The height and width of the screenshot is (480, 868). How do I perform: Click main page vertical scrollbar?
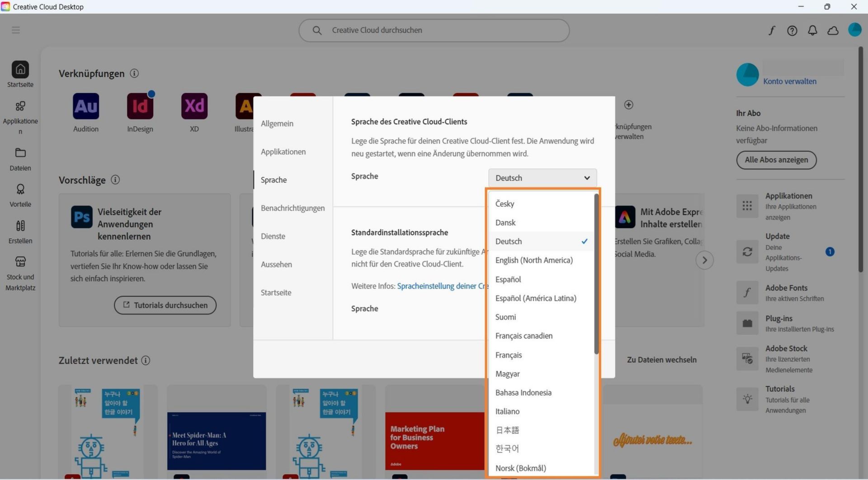(x=861, y=159)
